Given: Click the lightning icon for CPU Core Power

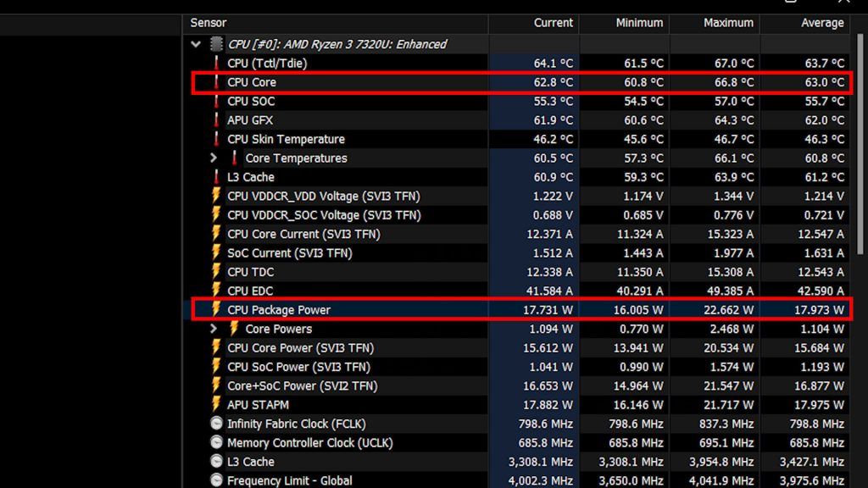Looking at the screenshot, I should click(x=216, y=347).
